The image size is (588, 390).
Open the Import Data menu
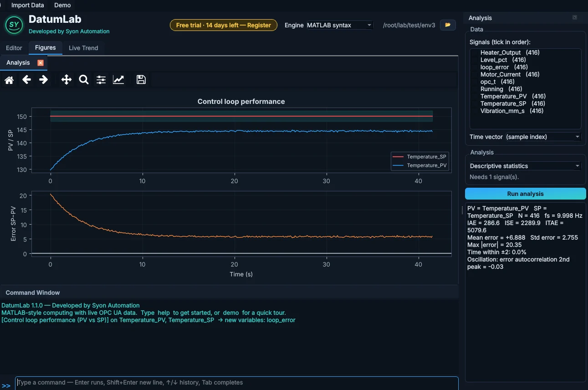coord(28,5)
